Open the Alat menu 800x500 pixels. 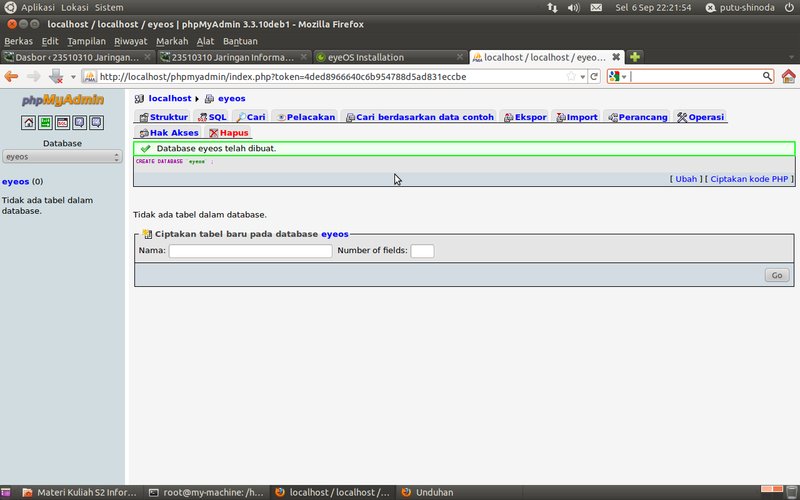[x=205, y=41]
